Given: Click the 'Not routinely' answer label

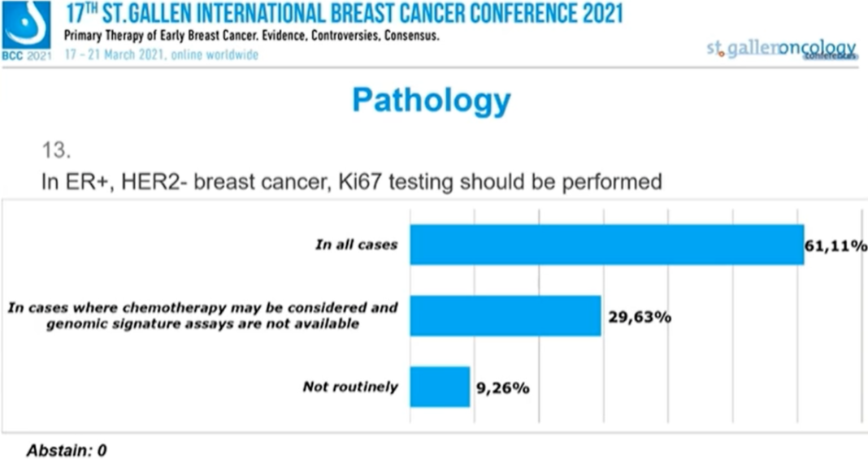Looking at the screenshot, I should pos(350,387).
